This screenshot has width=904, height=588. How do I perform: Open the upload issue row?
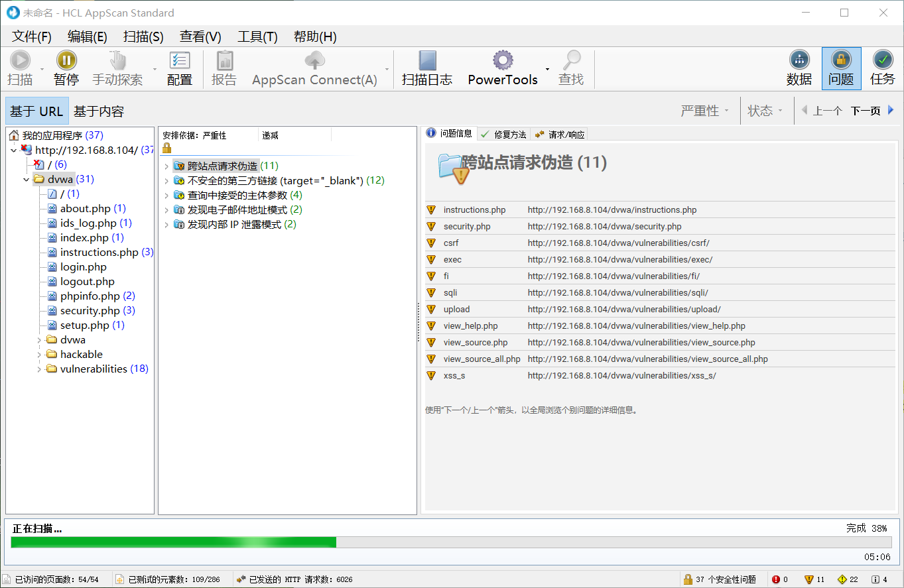[x=660, y=309]
